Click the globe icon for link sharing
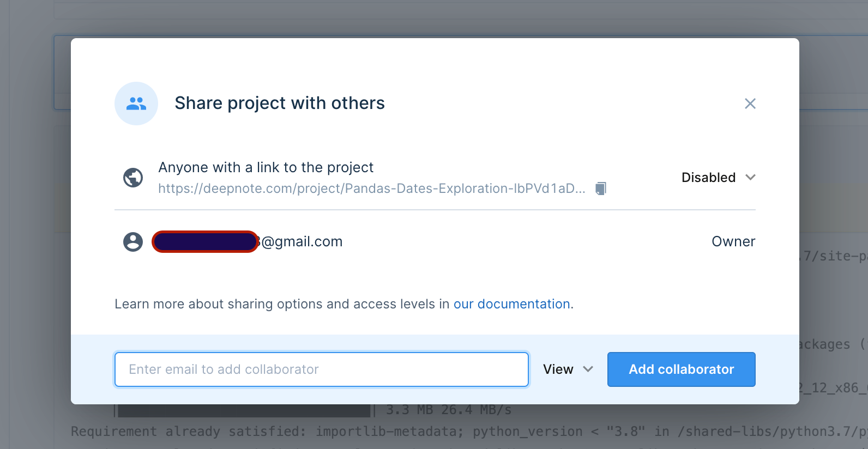 (133, 178)
